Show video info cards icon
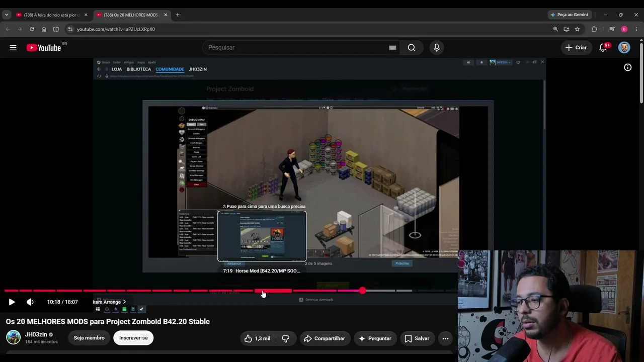The width and height of the screenshot is (644, 362). click(x=628, y=67)
